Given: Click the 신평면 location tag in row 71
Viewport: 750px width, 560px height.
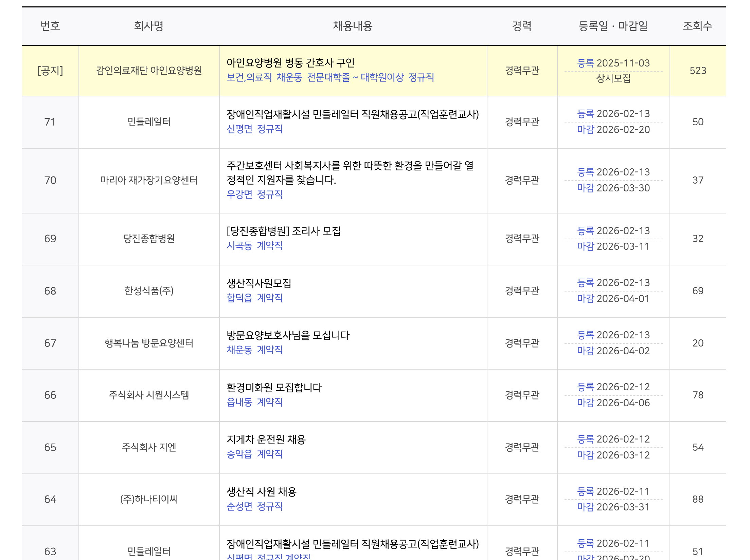Looking at the screenshot, I should tap(238, 130).
